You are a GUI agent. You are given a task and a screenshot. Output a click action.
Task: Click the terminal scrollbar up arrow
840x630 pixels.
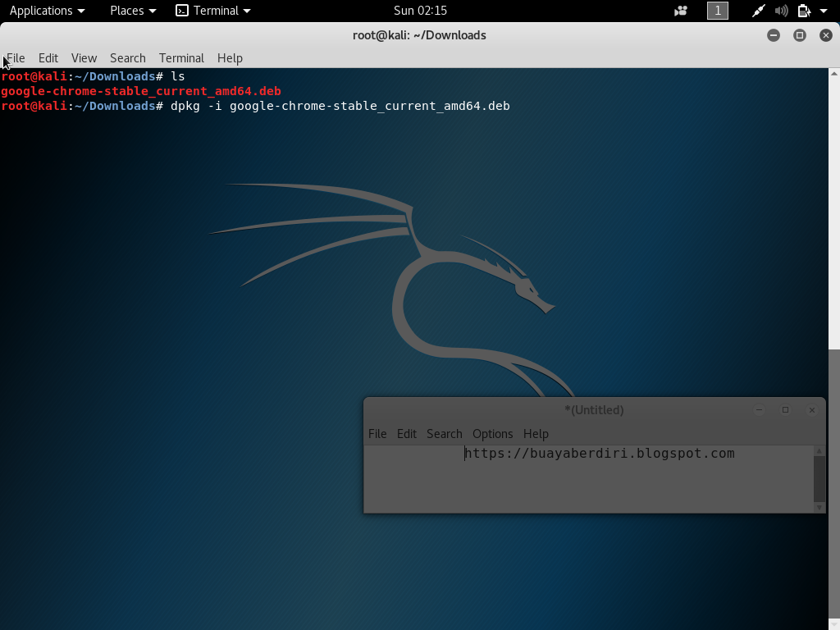point(834,73)
